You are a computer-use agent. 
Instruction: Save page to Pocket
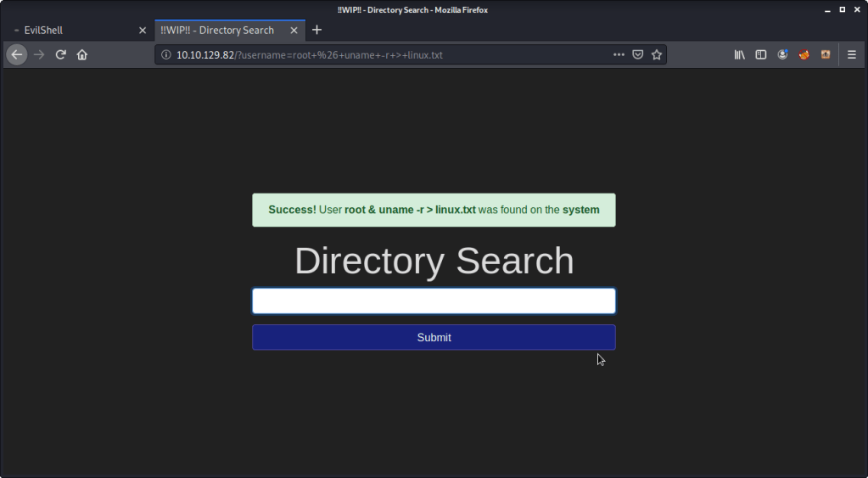638,54
